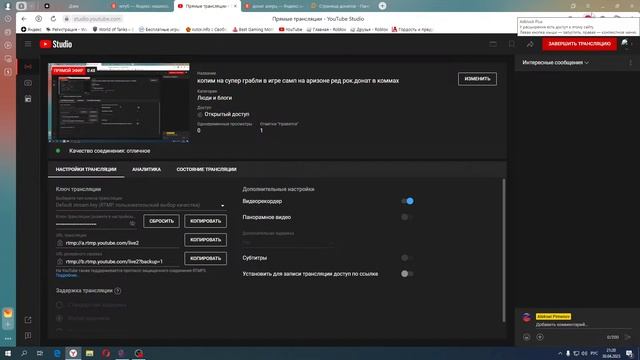The width and height of the screenshot is (640, 360).
Task: Select the Прямые трансляции browser tab
Action: [x=207, y=6]
